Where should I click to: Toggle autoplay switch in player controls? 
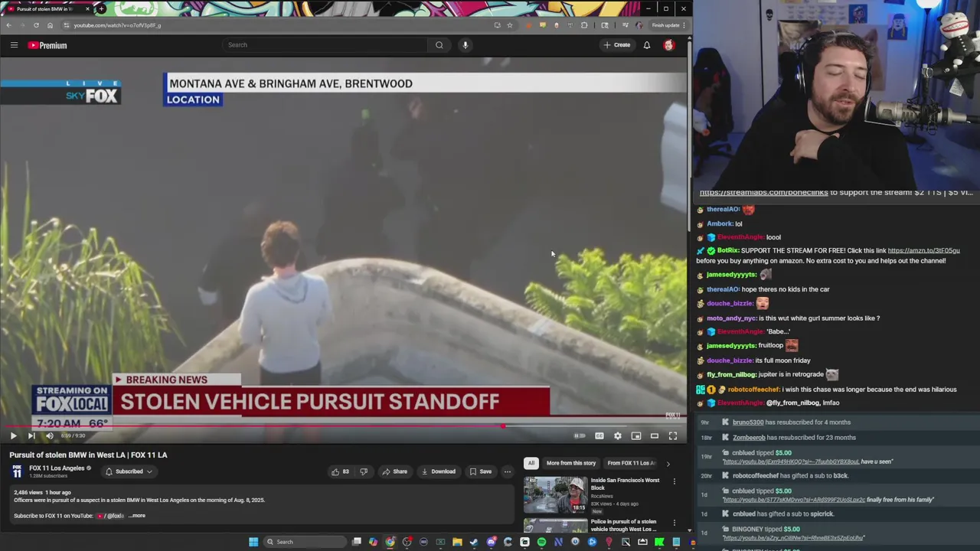pos(580,435)
